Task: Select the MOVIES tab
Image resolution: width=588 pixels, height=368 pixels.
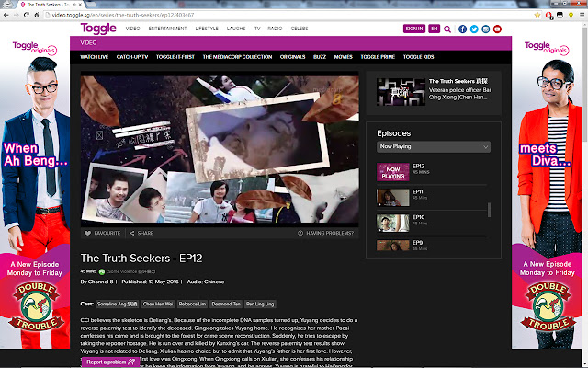Action: pos(343,57)
